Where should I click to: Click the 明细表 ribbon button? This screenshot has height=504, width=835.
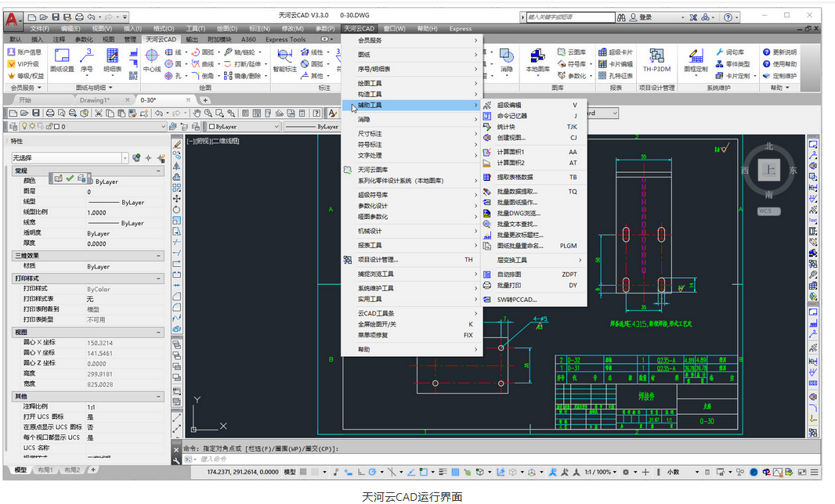(x=112, y=61)
